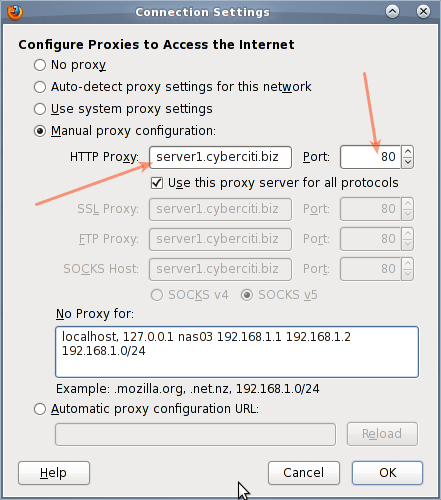Select the SOCKS v5 radio option
Image resolution: width=441 pixels, height=500 pixels.
click(247, 295)
